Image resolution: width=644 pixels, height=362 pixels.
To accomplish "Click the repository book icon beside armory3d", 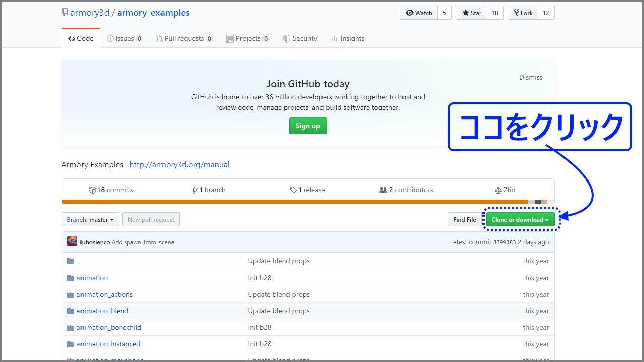I will [x=65, y=12].
